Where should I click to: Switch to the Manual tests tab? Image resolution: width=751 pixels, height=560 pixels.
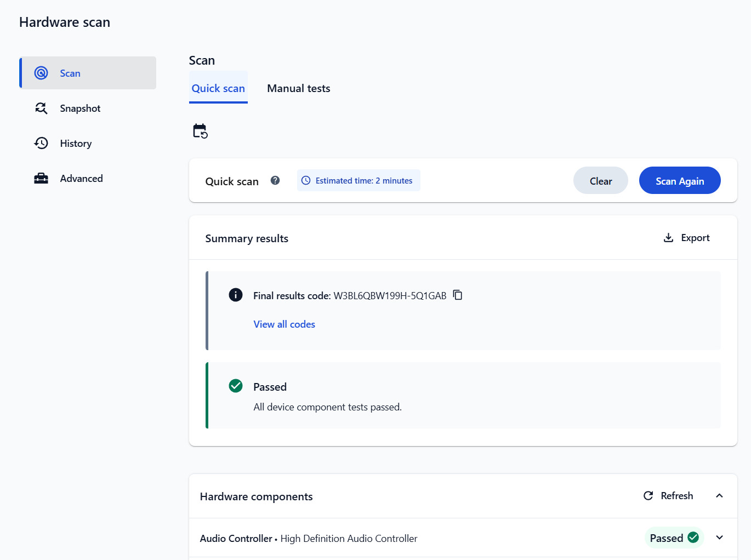point(299,88)
